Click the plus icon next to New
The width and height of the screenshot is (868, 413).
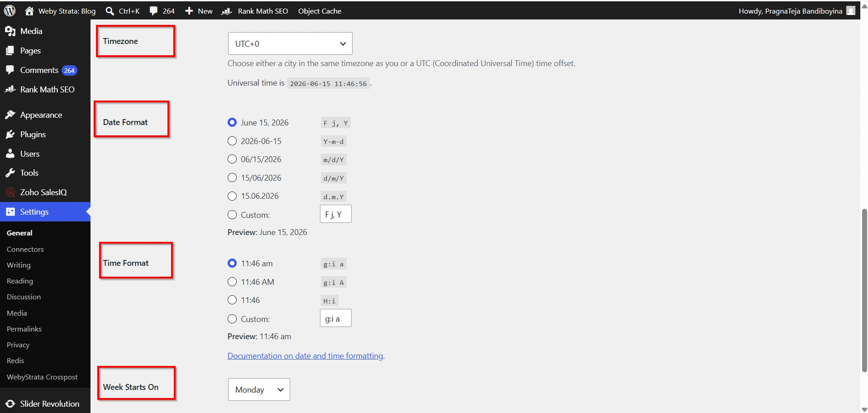tap(189, 11)
